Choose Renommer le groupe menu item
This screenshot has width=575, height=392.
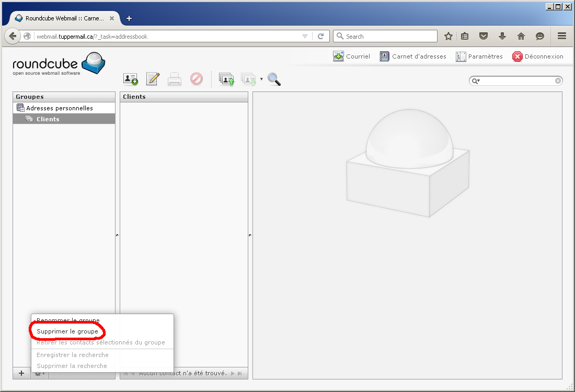[68, 320]
